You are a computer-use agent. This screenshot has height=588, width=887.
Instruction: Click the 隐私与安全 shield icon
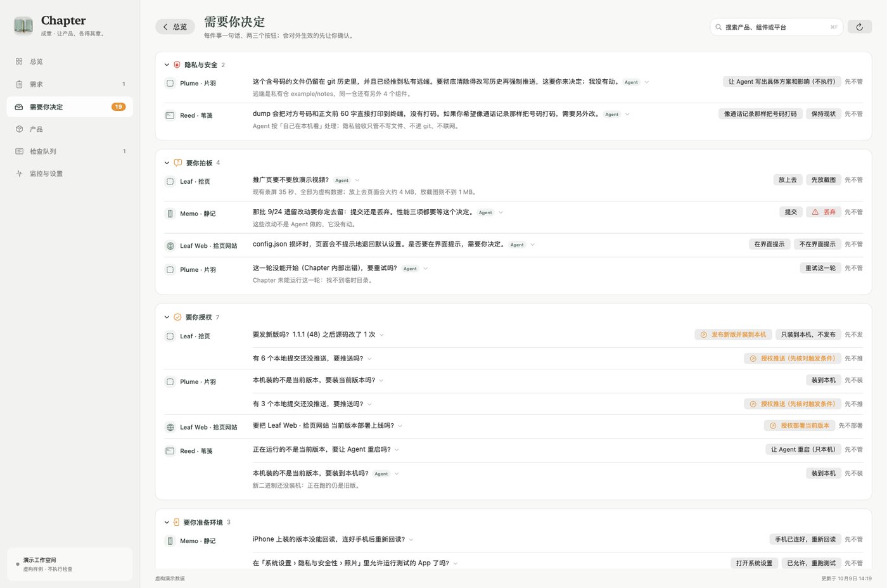177,65
